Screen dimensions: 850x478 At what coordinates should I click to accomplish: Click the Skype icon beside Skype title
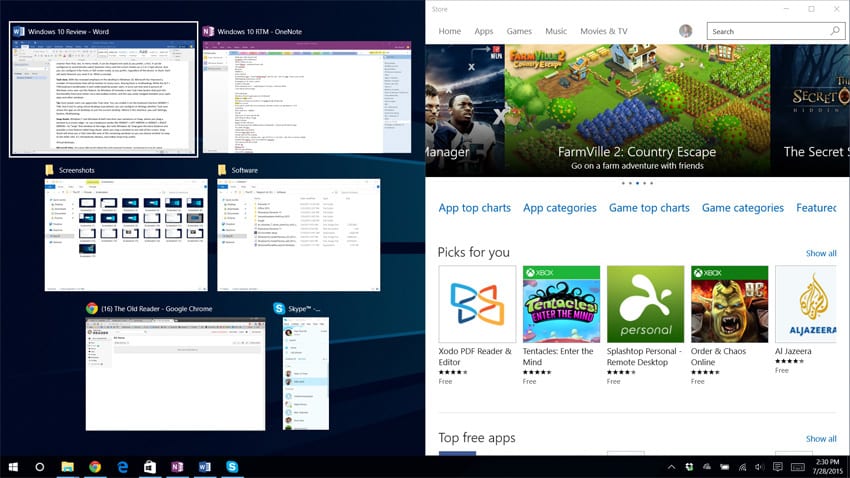point(279,308)
